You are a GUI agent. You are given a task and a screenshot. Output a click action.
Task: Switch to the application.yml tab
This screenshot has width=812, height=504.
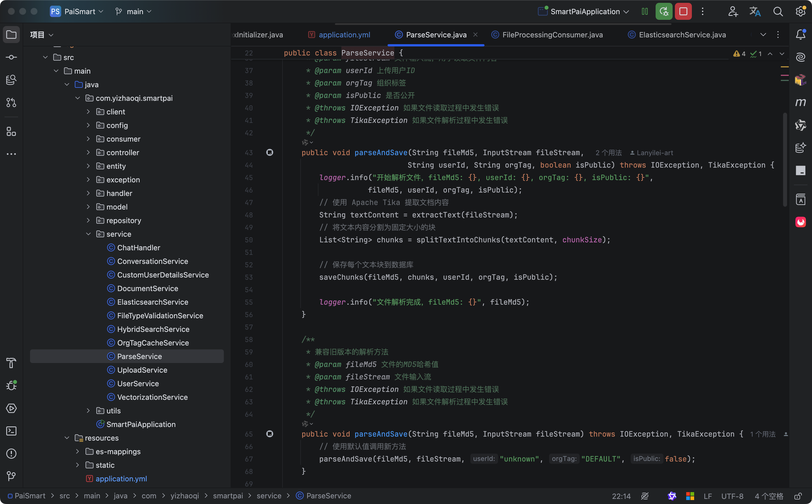344,35
